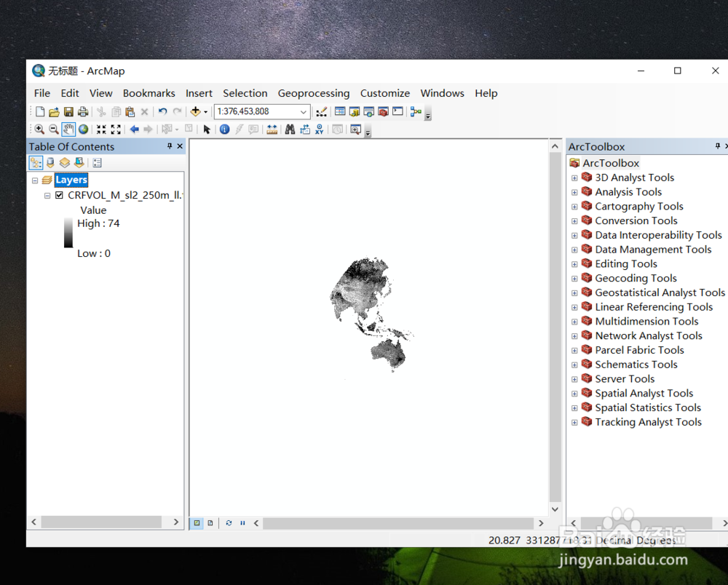Open the Selection menu

click(x=245, y=93)
